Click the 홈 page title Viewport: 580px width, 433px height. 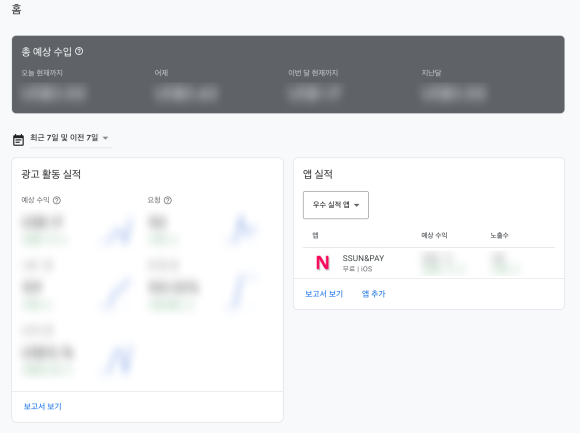(x=16, y=9)
